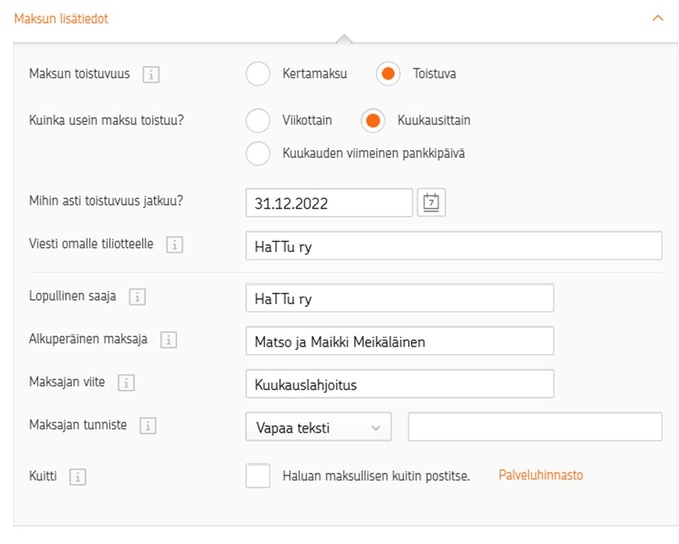Show info for Maksajan viite
This screenshot has width=679, height=544.
(126, 382)
